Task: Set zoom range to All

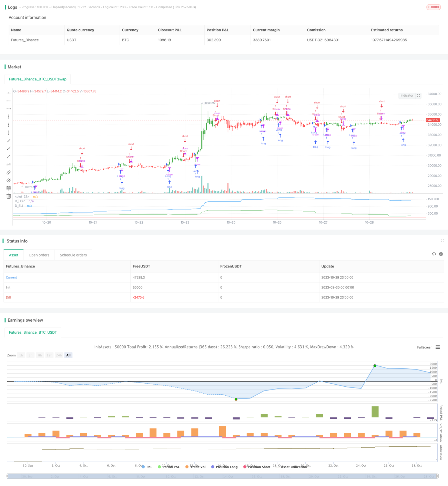Action: [68, 355]
